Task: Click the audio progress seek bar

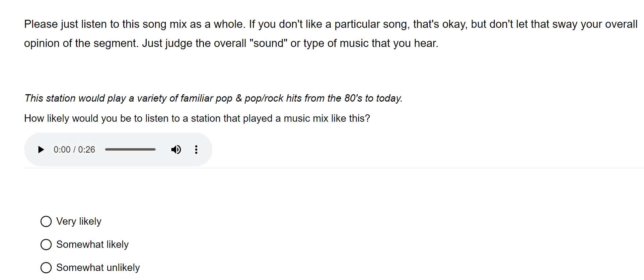Action: point(130,150)
